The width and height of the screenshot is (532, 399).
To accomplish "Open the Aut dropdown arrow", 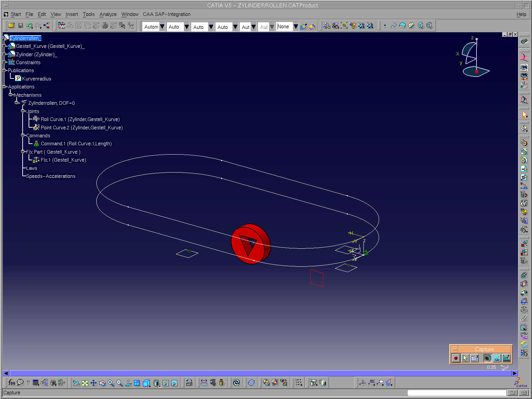I will click(x=253, y=27).
